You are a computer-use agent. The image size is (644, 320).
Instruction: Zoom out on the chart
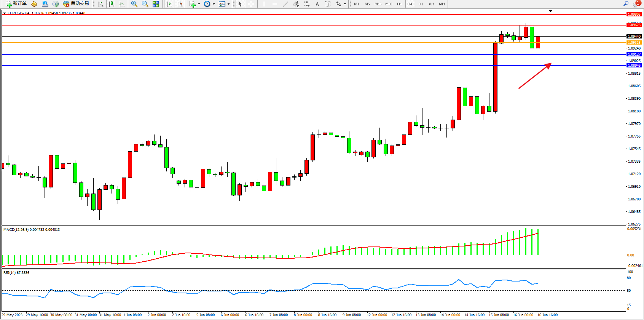coord(145,4)
